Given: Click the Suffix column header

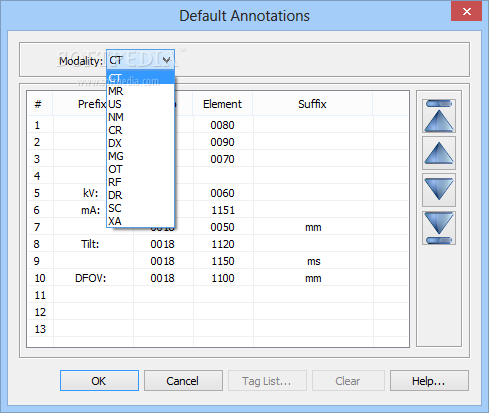Looking at the screenshot, I should point(313,104).
